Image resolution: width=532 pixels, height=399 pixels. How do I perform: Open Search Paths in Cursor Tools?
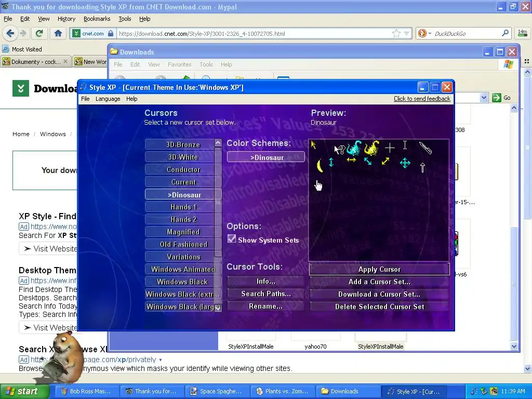(x=266, y=294)
